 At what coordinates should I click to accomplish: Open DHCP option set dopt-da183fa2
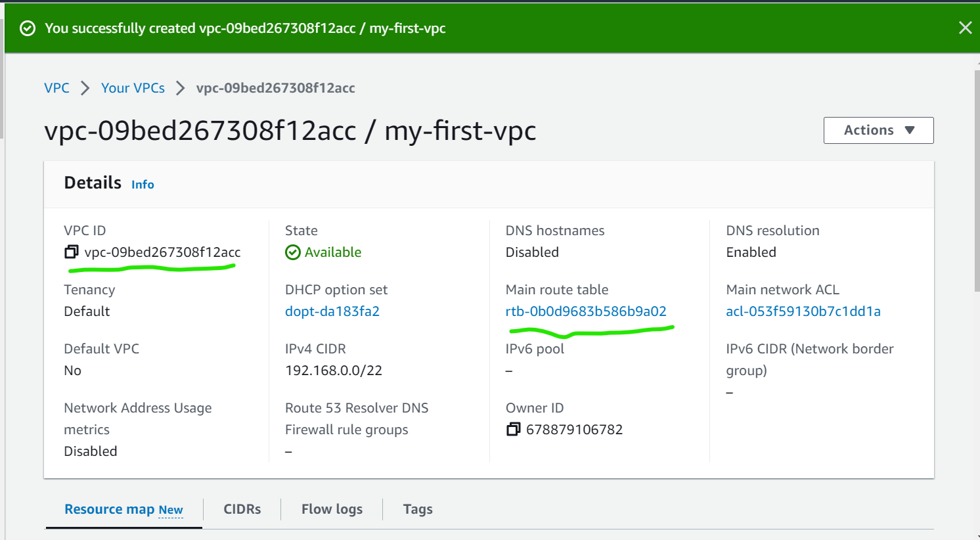point(332,311)
